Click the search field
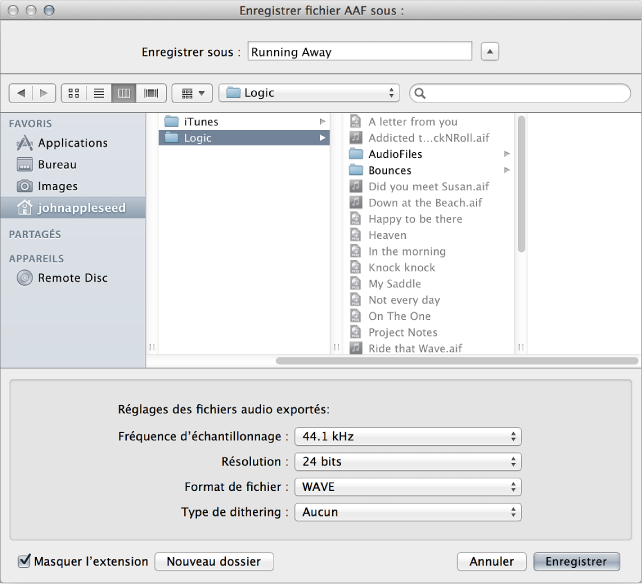This screenshot has height=584, width=644. coord(520,93)
